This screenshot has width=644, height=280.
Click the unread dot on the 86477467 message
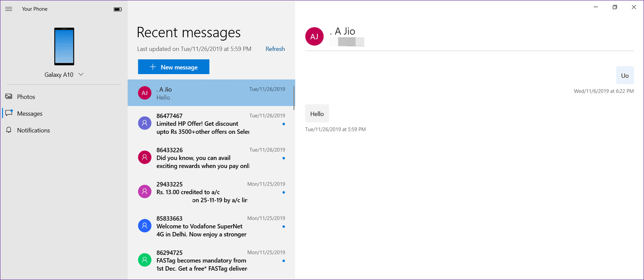284,124
